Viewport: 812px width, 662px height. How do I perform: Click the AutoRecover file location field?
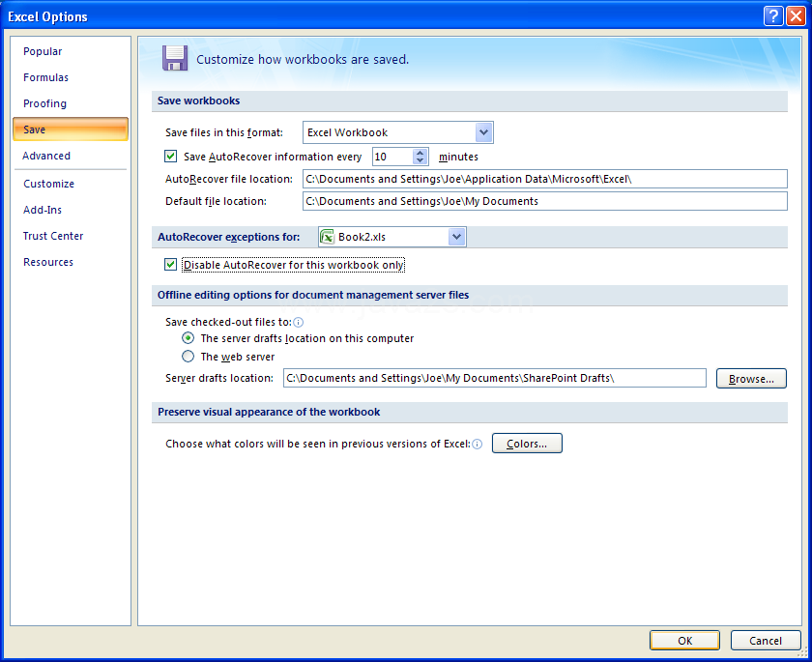click(x=545, y=179)
